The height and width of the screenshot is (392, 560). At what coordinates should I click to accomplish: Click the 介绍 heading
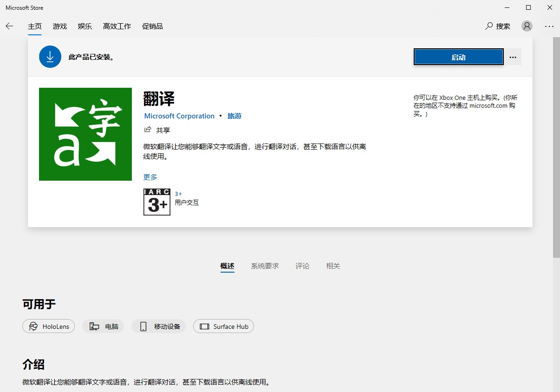33,364
